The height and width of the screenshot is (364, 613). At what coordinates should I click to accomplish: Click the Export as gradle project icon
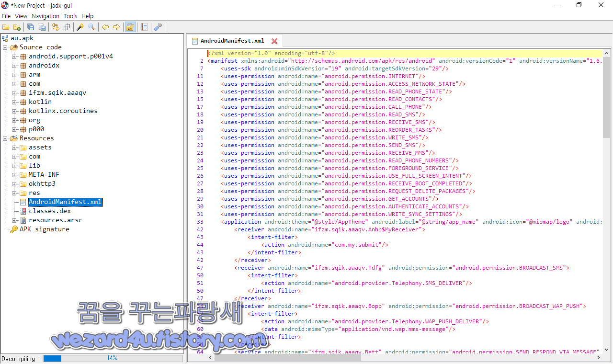point(42,27)
